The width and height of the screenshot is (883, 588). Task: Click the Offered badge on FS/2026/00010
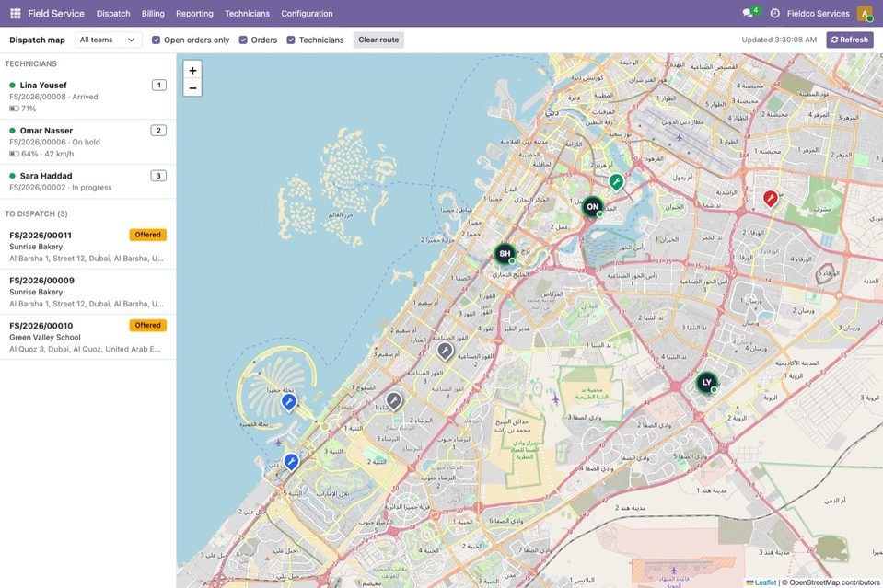(x=147, y=325)
